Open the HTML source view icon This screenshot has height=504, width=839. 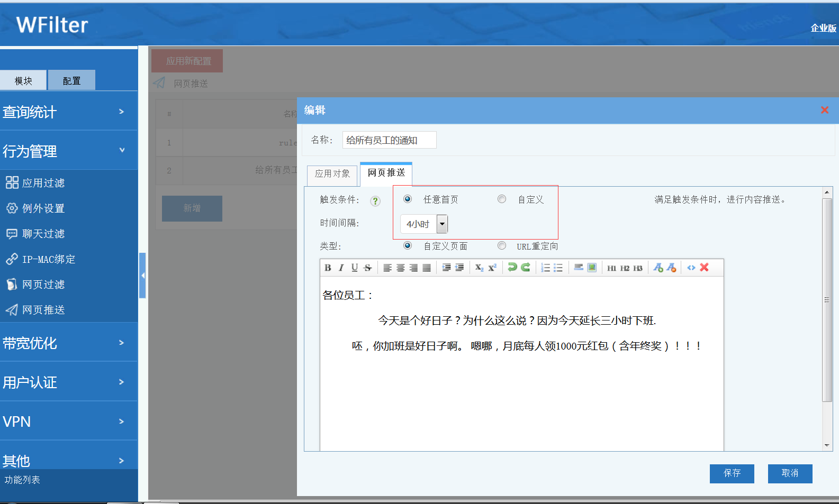691,268
